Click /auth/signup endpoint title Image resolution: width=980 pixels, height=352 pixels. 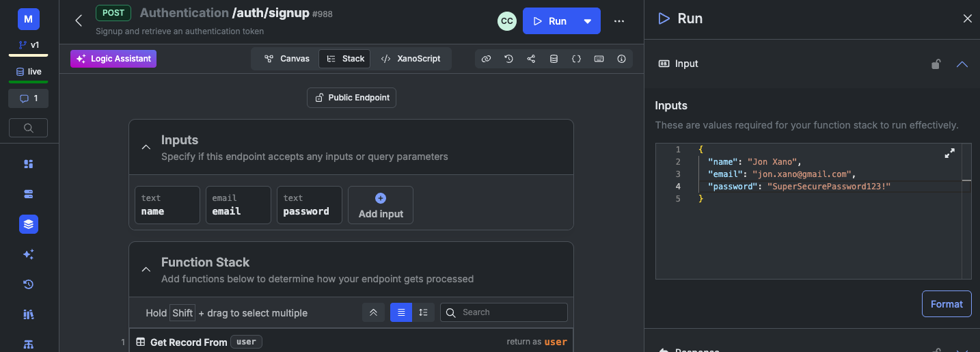[271, 13]
